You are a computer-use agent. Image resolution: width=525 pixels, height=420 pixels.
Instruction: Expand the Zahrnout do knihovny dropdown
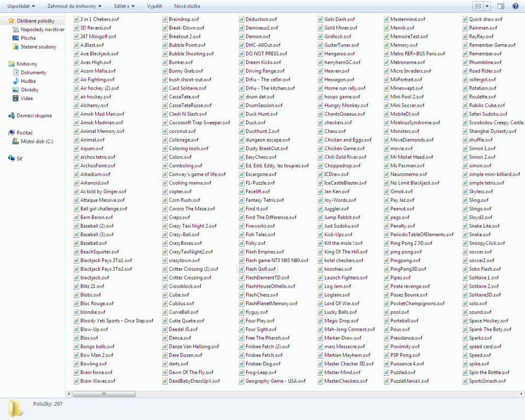point(74,6)
